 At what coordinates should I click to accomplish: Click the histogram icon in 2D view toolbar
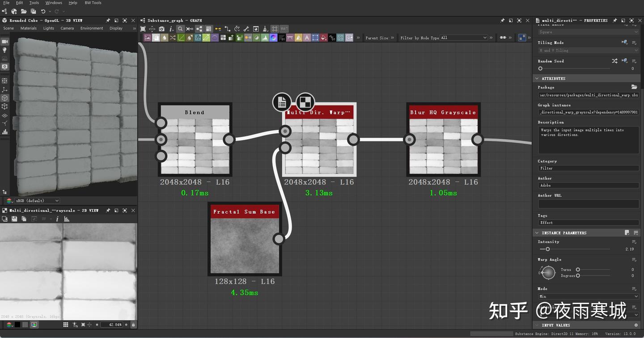pos(67,219)
